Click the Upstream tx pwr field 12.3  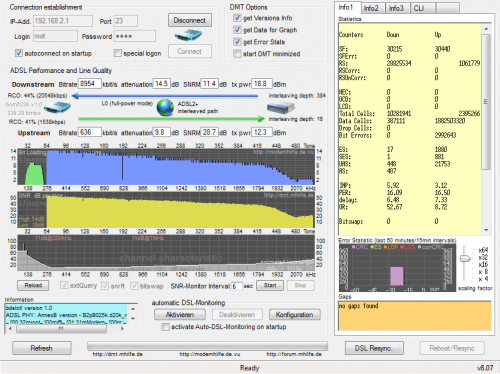[x=262, y=132]
